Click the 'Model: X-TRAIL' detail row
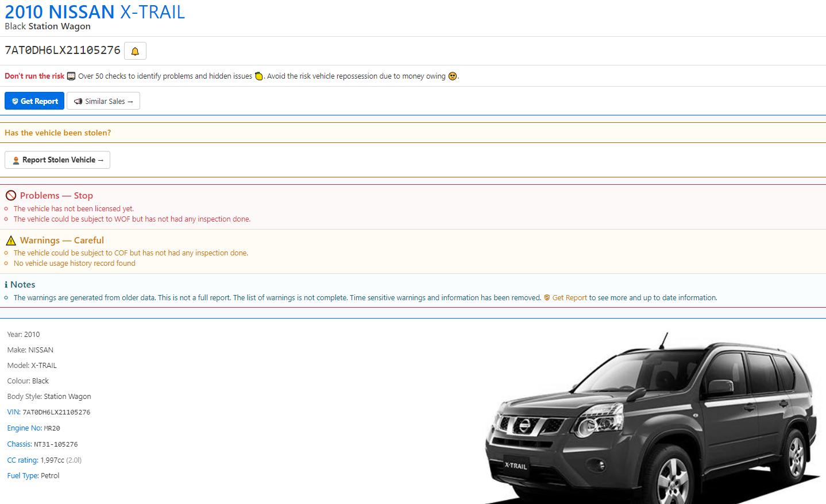The image size is (826, 504). (32, 366)
